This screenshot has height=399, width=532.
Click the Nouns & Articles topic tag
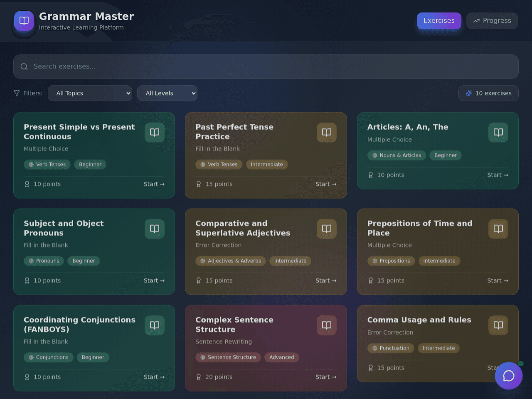(x=397, y=155)
